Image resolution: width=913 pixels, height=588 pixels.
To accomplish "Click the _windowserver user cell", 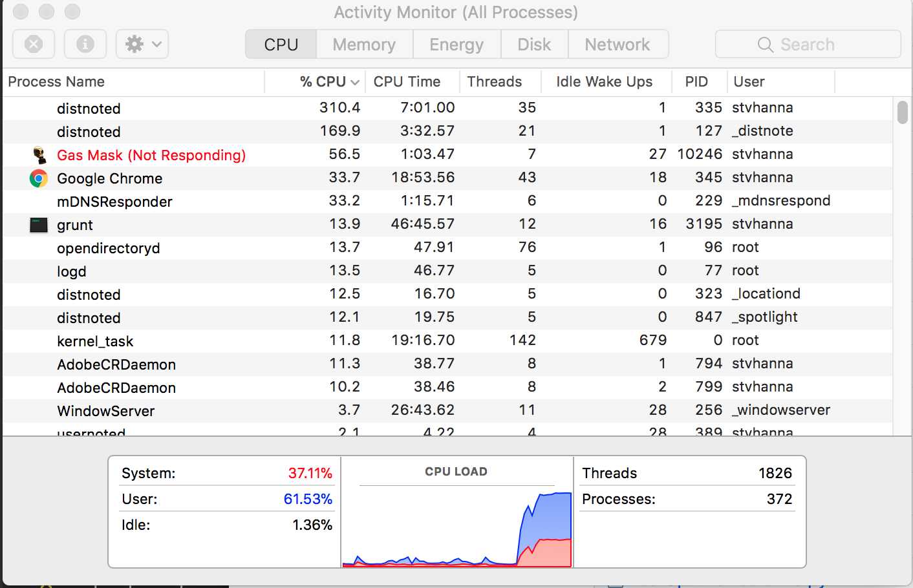I will pos(781,410).
